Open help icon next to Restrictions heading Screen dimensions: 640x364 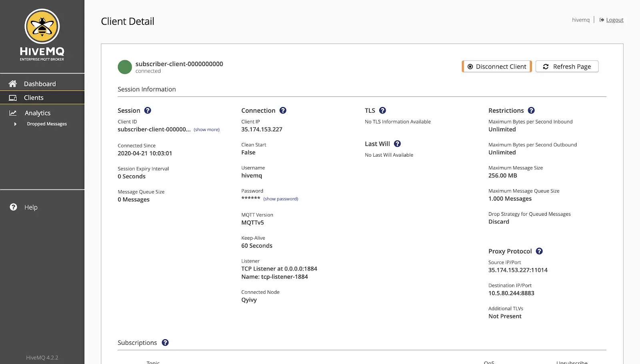531,111
